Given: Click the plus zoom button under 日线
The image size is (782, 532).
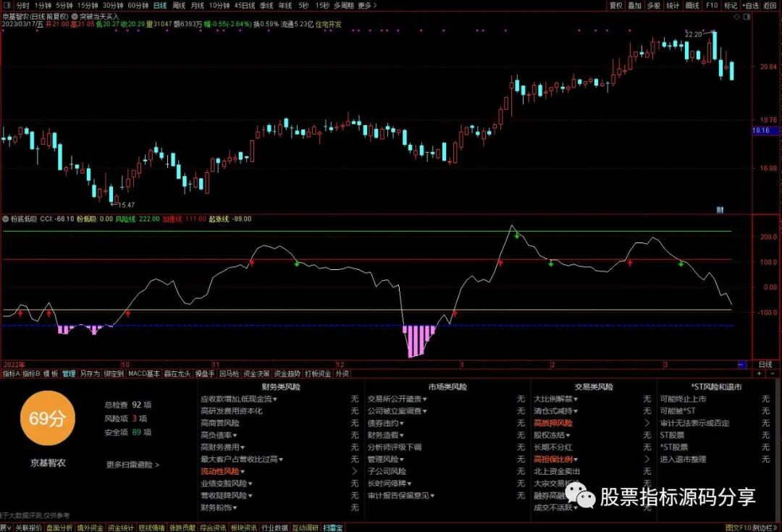Looking at the screenshot, I should (760, 373).
